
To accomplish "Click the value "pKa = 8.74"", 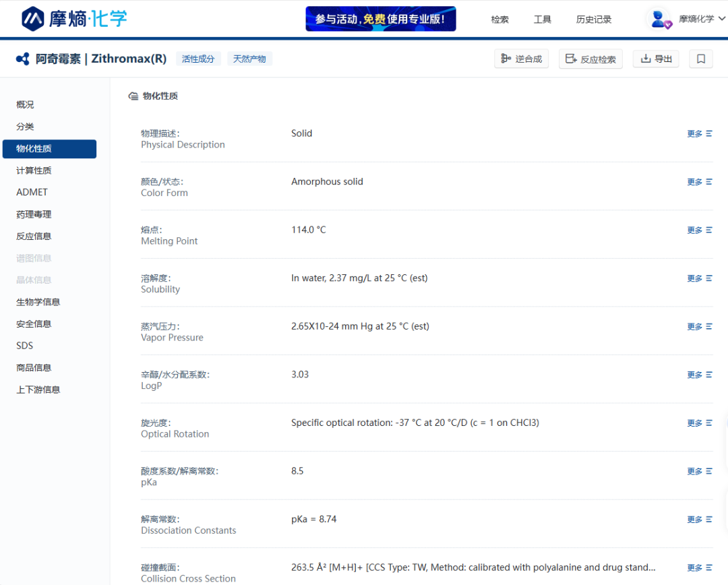I will click(x=314, y=519).
